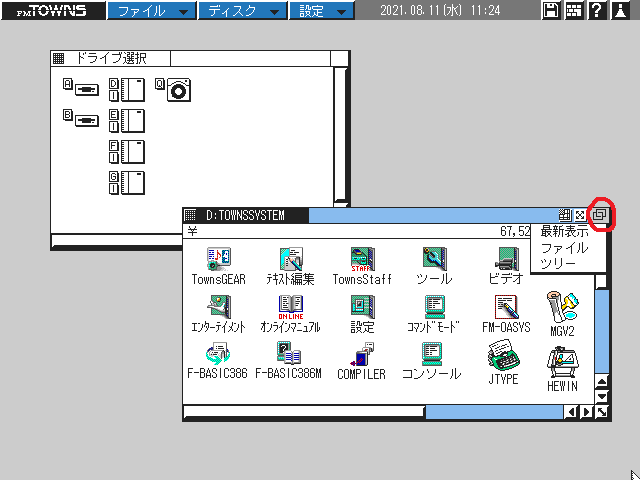Select floppy drive A in ドライブ選択
Viewport: 640px width, 480px height.
81,87
